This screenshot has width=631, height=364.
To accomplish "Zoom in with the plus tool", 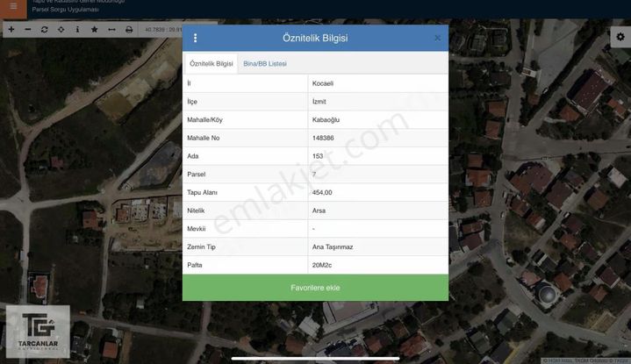I will [11, 29].
